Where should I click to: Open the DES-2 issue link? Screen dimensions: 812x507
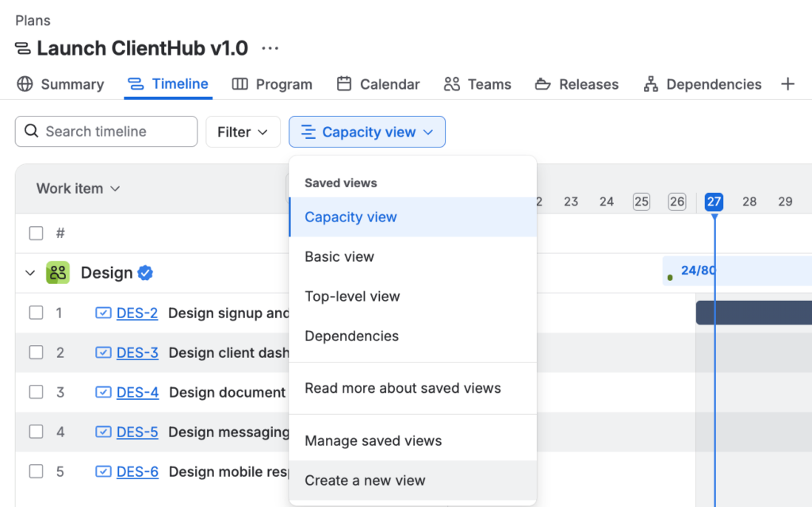[137, 313]
